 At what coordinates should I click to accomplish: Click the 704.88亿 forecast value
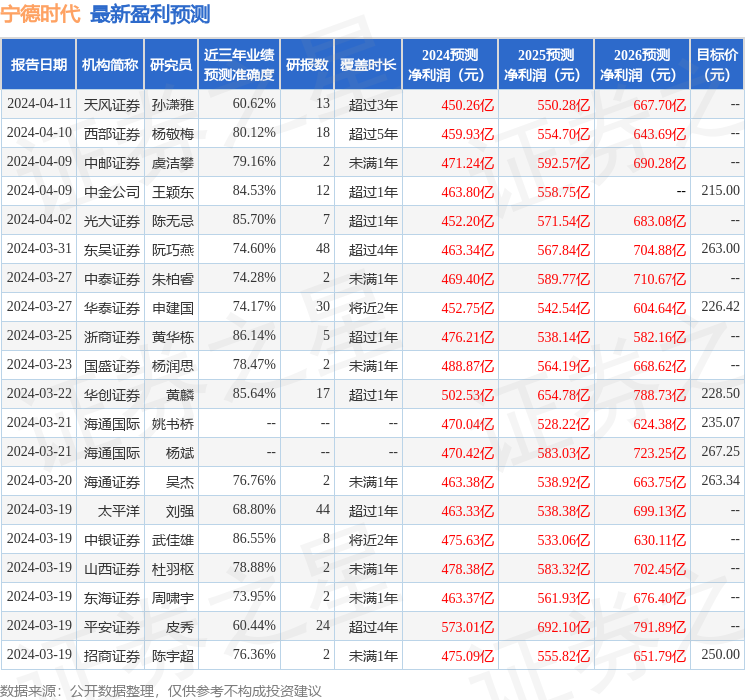click(659, 249)
